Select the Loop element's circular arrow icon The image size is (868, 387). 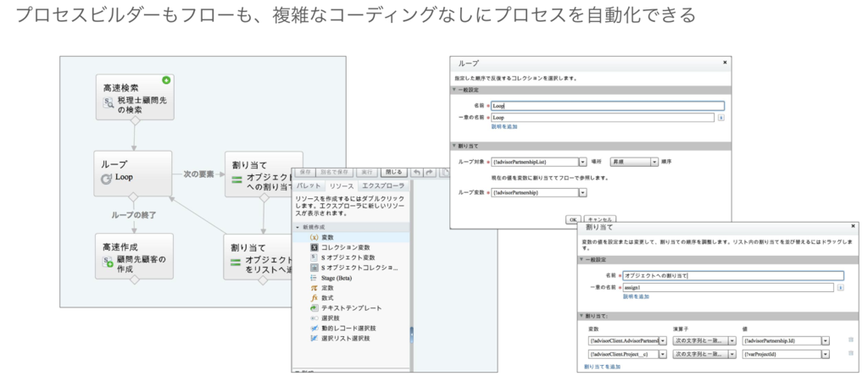click(x=106, y=179)
